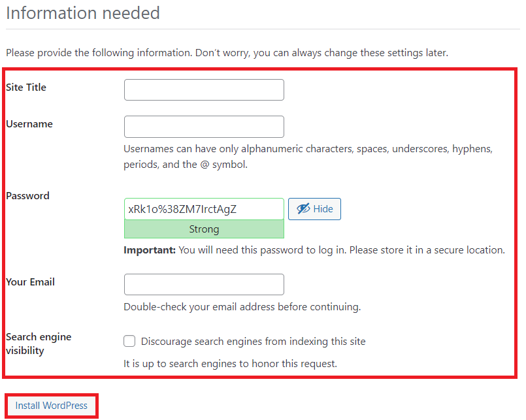This screenshot has width=526, height=420.
Task: Click the Information needed heading
Action: coord(83,13)
